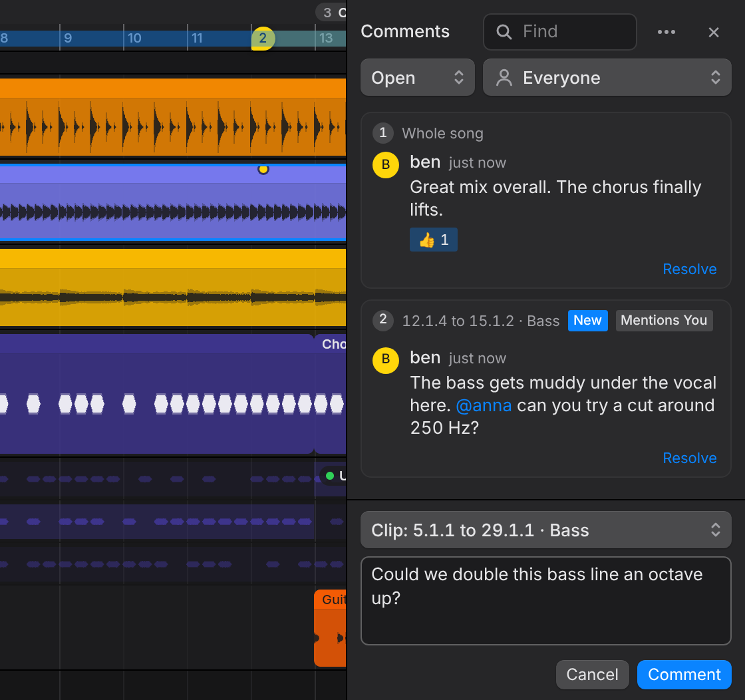Viewport: 745px width, 700px height.
Task: Click into the comment text box
Action: [x=546, y=601]
